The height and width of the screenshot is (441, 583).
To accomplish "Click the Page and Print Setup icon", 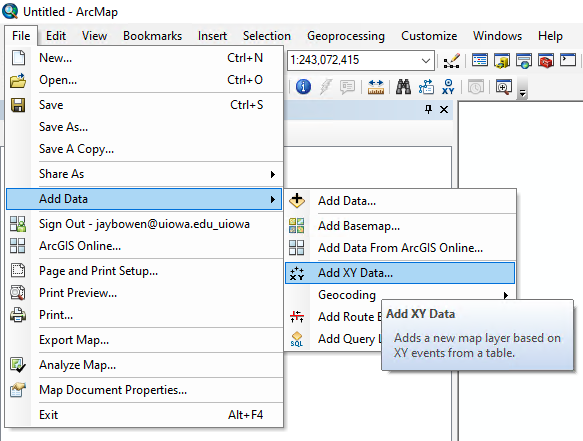I will pyautogui.click(x=17, y=271).
